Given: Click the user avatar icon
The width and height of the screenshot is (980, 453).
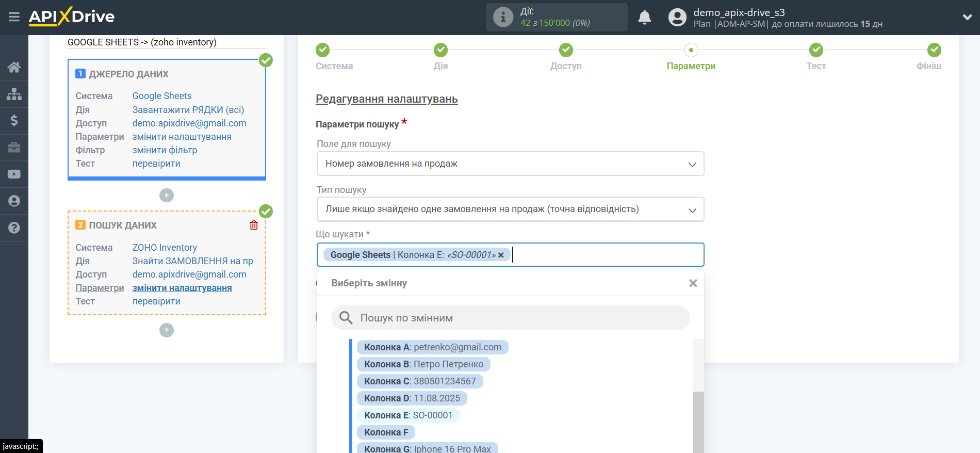Looking at the screenshot, I should point(677,18).
